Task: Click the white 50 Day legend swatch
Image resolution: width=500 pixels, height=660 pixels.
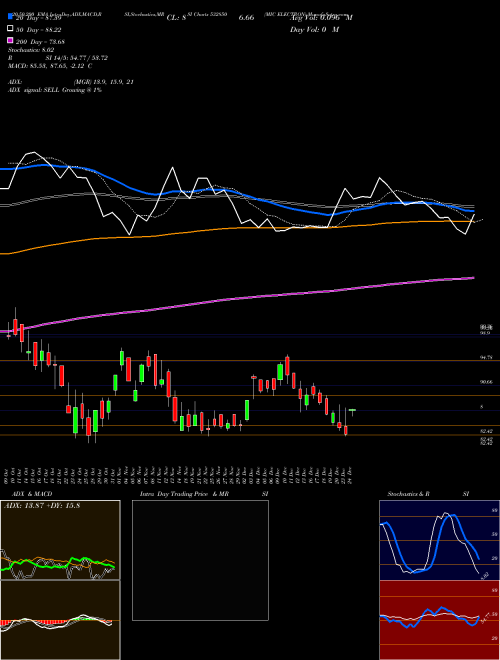Action: [11, 29]
